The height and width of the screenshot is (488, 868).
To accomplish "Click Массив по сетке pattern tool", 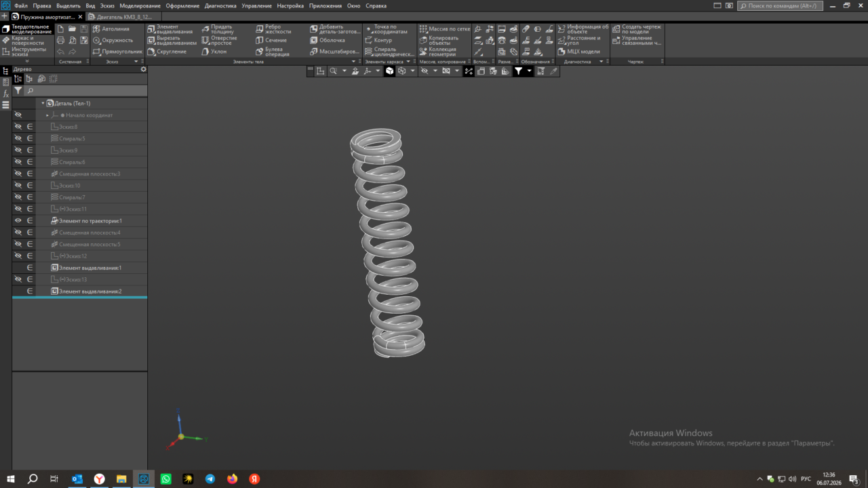I will [445, 29].
